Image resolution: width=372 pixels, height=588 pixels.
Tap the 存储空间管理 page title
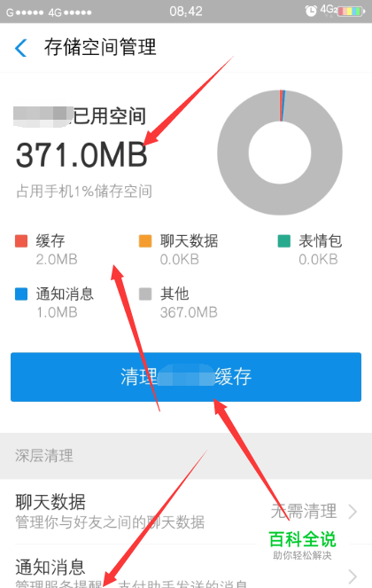click(x=100, y=47)
